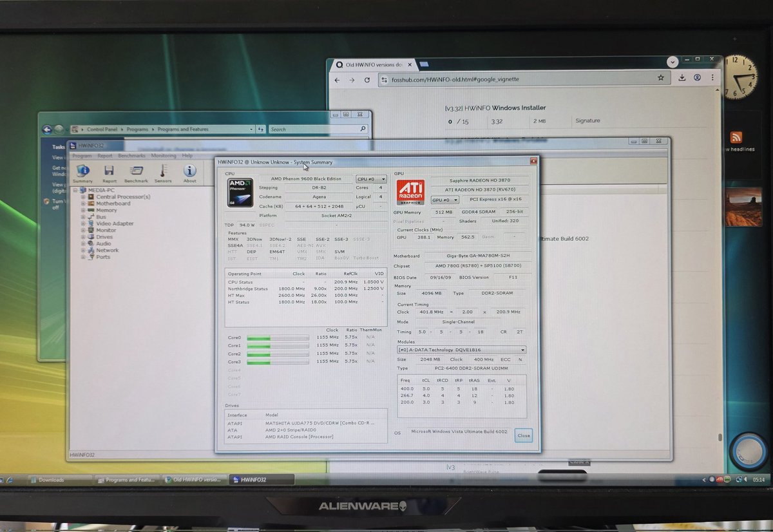Open the Monitoring menu
773x532 pixels.
click(164, 155)
